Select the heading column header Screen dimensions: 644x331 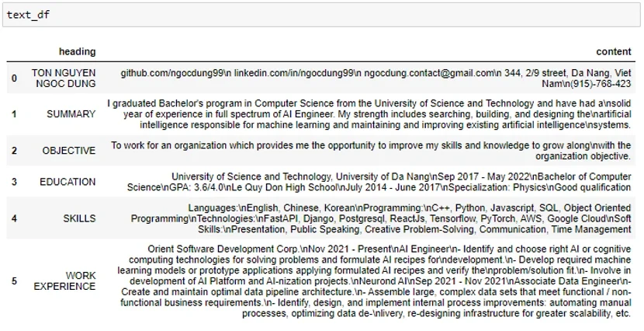pos(78,51)
